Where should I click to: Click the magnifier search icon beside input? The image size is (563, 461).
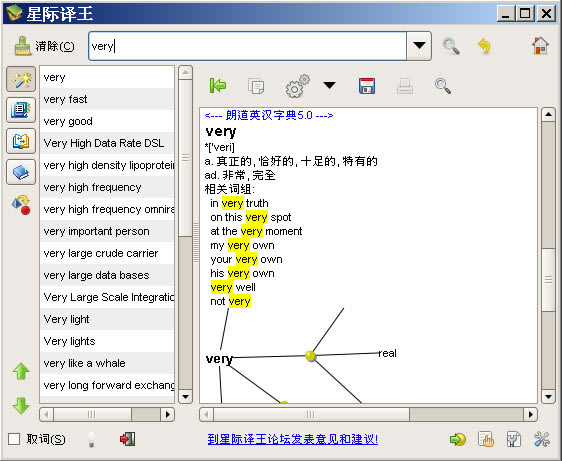coord(451,46)
